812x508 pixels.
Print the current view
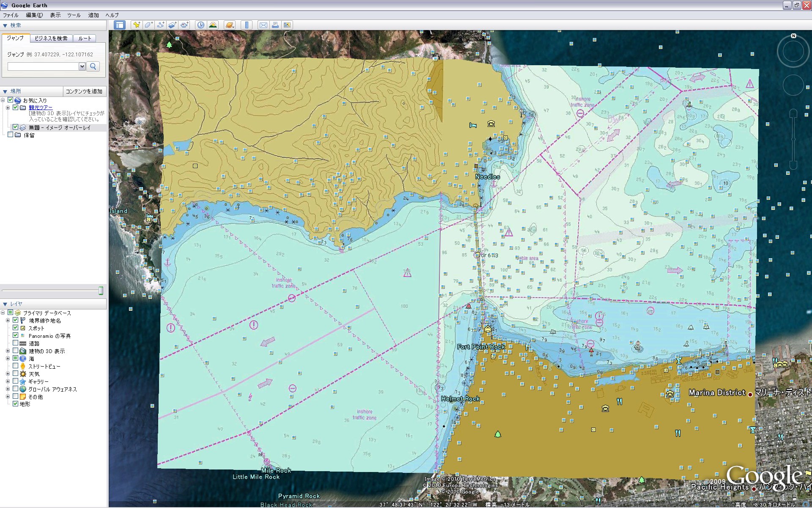(x=275, y=25)
